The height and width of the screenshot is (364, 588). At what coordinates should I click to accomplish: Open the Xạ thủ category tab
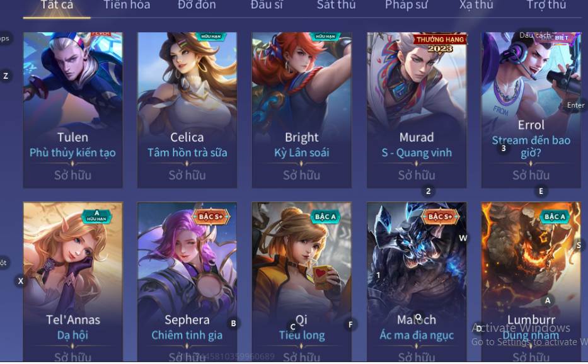pyautogui.click(x=476, y=5)
